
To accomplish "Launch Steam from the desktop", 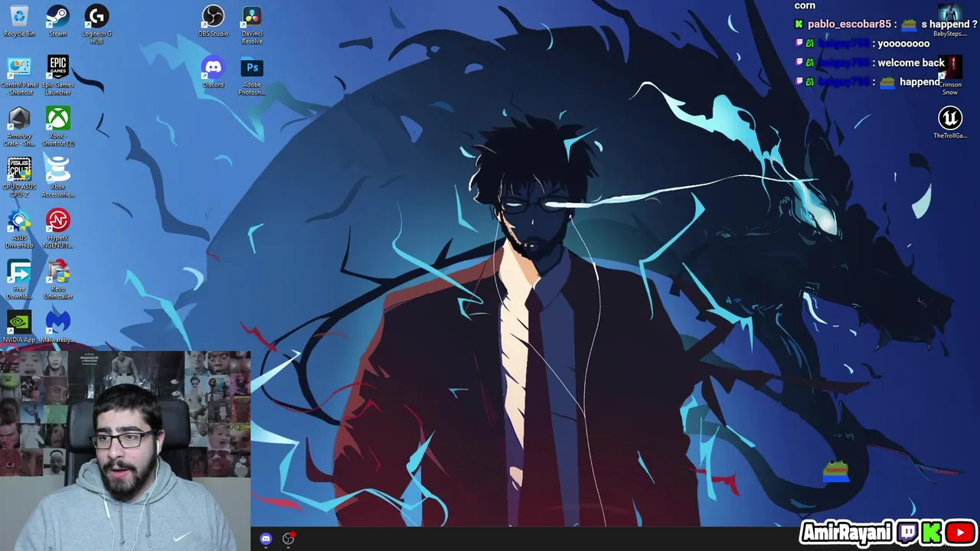I will coord(58,21).
